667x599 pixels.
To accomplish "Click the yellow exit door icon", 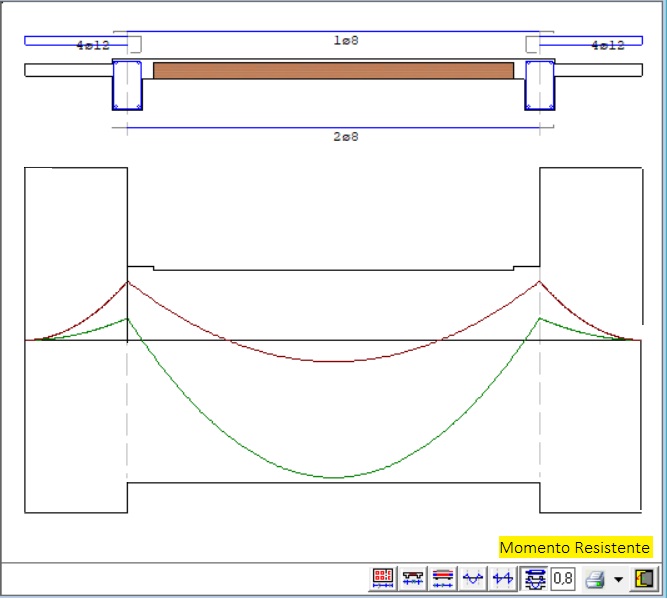I will tap(644, 579).
